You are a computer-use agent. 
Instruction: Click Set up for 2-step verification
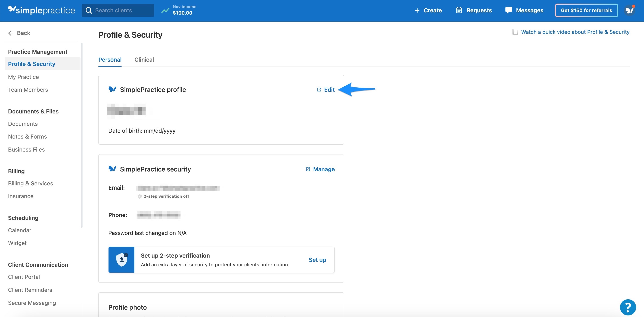[x=317, y=260]
